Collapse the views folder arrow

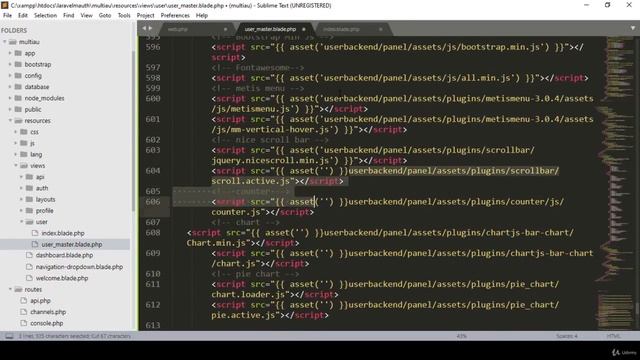[x=16, y=166]
